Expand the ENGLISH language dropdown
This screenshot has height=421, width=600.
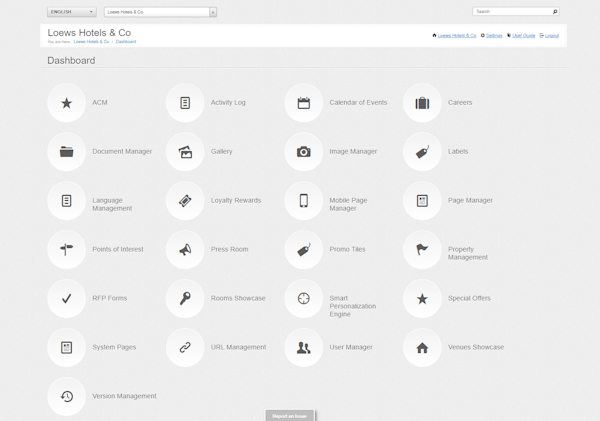tap(71, 12)
